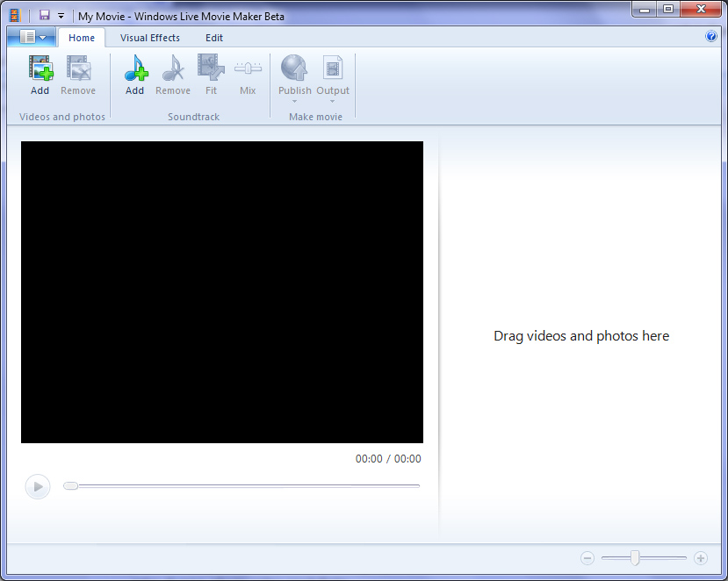728x581 pixels.
Task: Close the Movie Maker window
Action: pyautogui.click(x=701, y=10)
